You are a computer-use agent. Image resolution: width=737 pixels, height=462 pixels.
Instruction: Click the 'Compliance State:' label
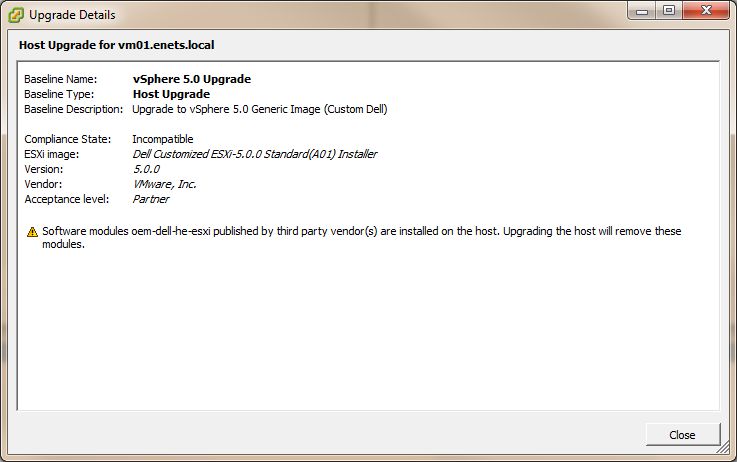[68, 139]
